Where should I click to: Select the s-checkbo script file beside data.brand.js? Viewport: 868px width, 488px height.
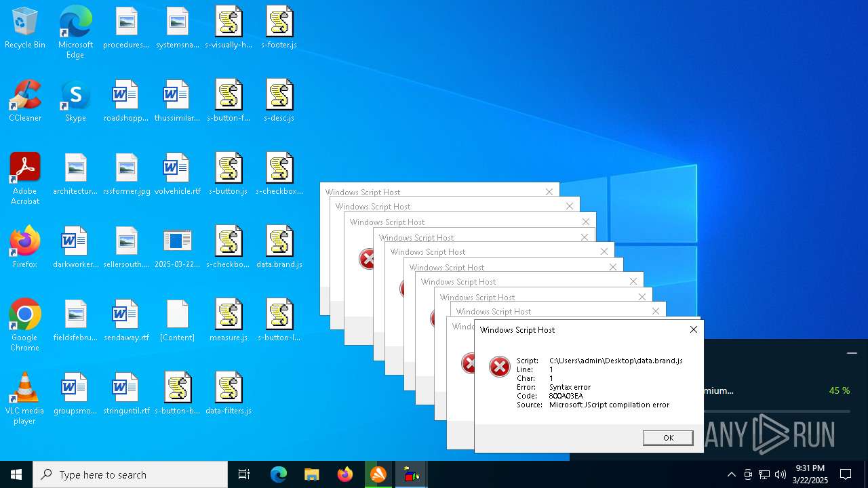229,247
